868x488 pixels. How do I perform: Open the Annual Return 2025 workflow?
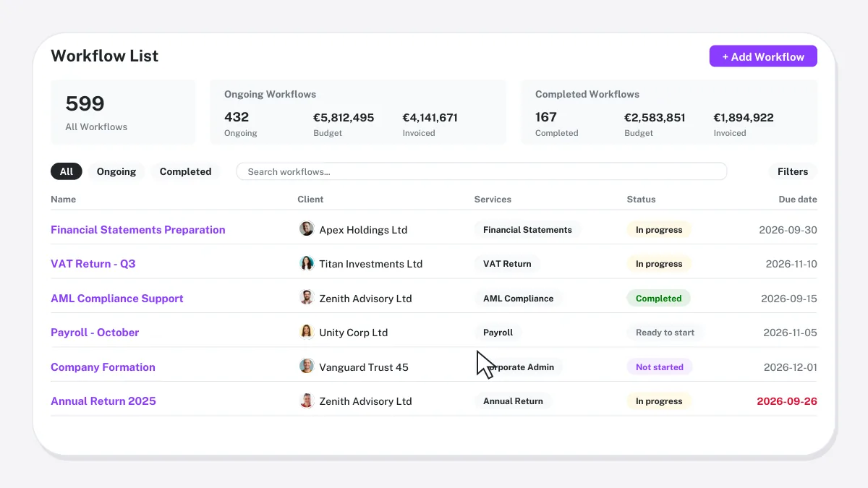[103, 401]
